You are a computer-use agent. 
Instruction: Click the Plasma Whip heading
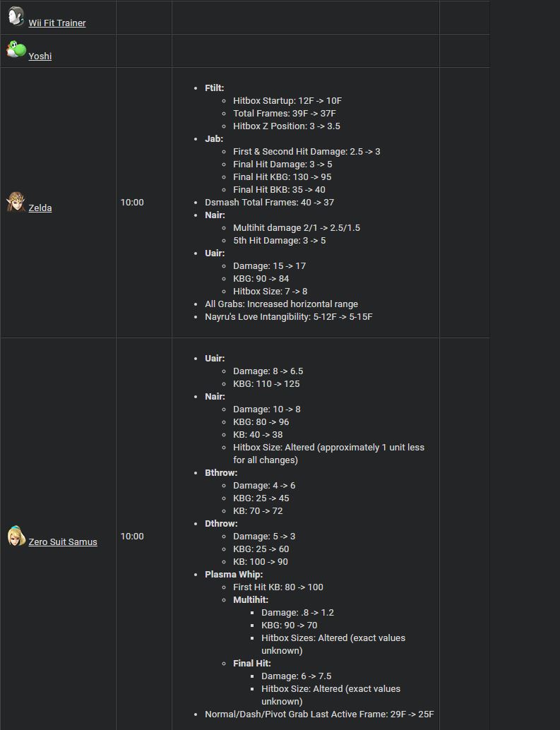234,574
